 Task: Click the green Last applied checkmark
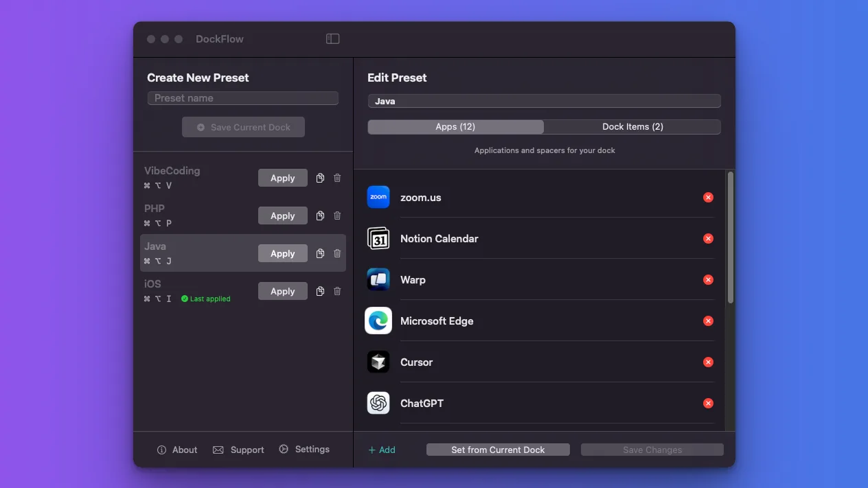185,299
